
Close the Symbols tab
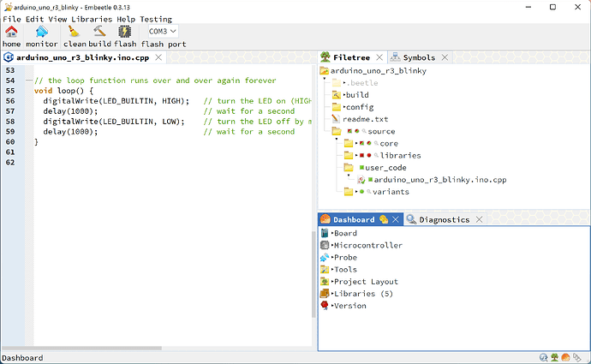click(445, 57)
